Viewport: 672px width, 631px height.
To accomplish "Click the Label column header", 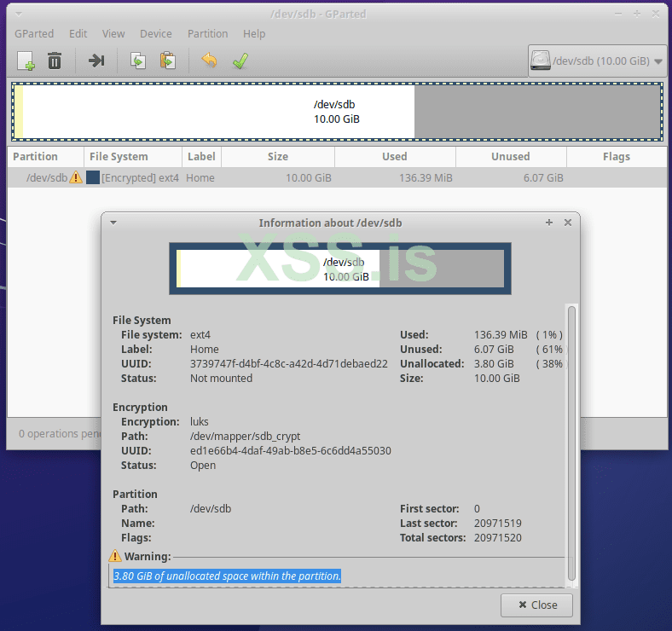I will tap(201, 156).
